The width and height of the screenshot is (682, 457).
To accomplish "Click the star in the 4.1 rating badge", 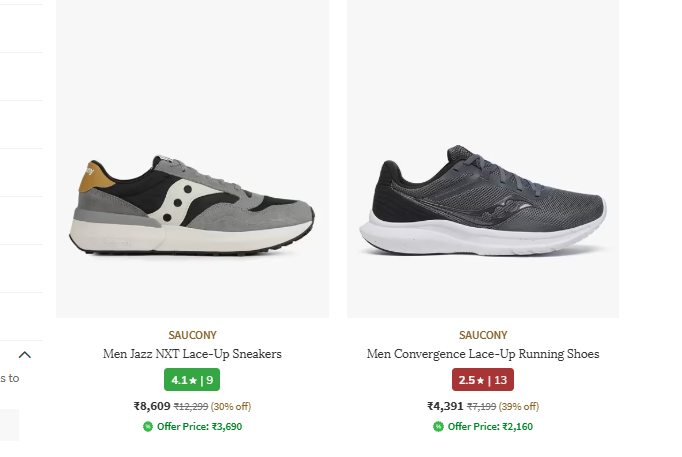I will point(193,381).
